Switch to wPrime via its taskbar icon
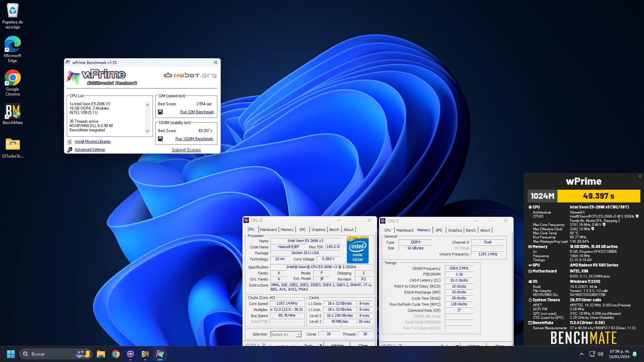644x362 pixels. pyautogui.click(x=160, y=354)
